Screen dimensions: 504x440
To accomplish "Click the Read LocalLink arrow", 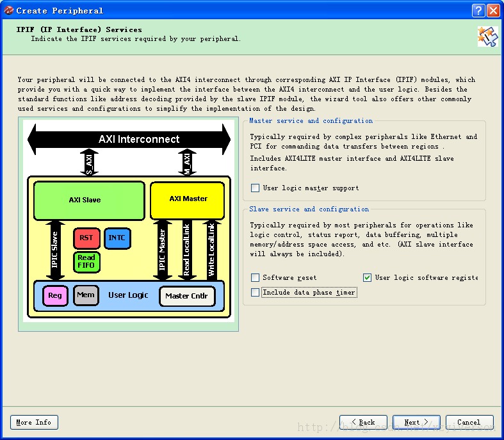I will 187,250.
